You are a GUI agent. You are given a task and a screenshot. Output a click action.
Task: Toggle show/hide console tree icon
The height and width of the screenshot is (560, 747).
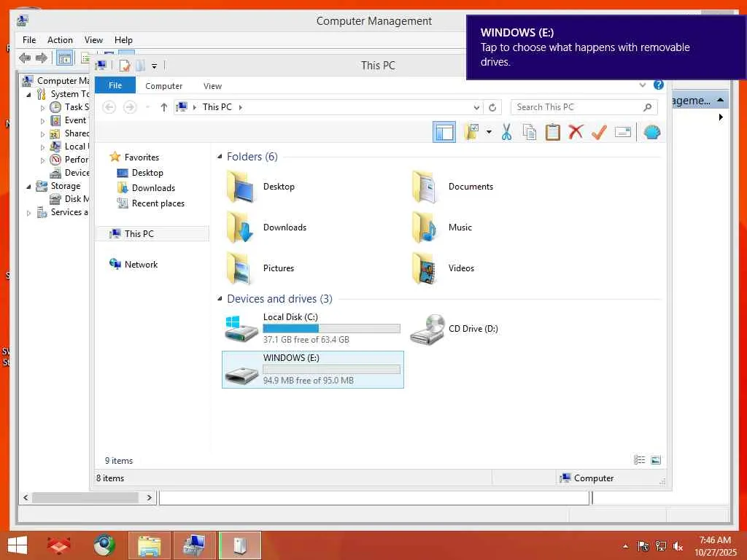(x=64, y=58)
